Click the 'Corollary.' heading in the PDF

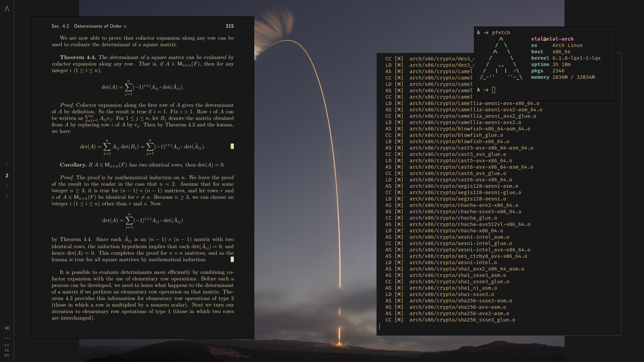[73, 165]
